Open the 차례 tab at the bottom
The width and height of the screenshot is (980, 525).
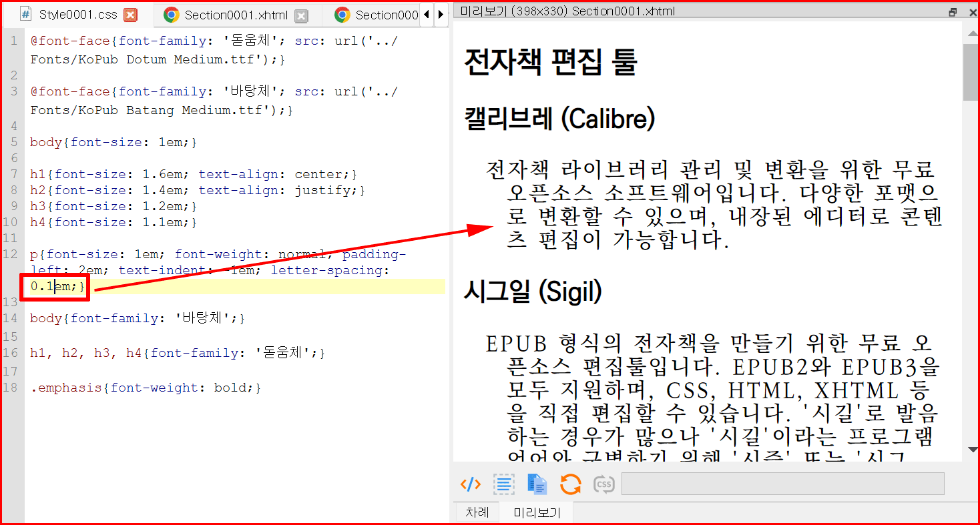(477, 512)
